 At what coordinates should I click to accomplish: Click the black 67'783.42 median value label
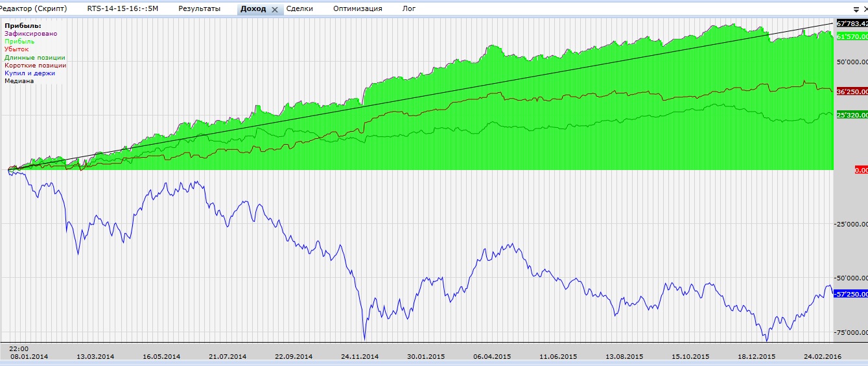[852, 23]
